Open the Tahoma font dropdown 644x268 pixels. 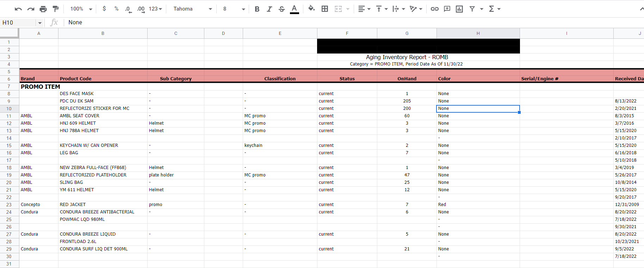coord(193,9)
